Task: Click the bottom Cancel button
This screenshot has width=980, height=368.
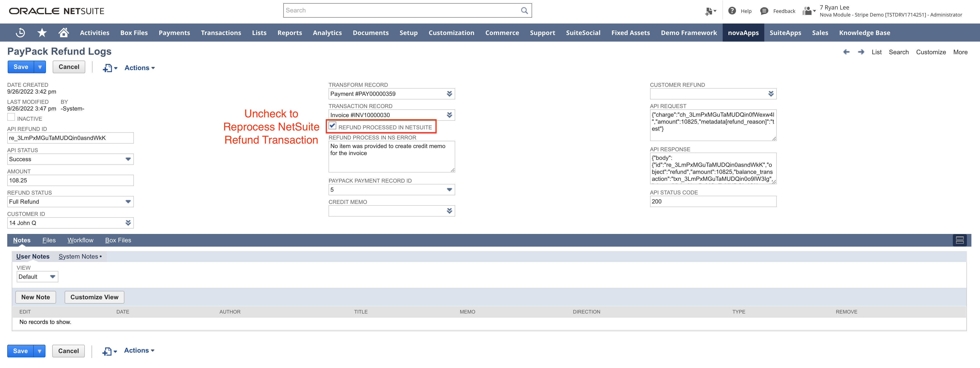Action: coord(69,351)
